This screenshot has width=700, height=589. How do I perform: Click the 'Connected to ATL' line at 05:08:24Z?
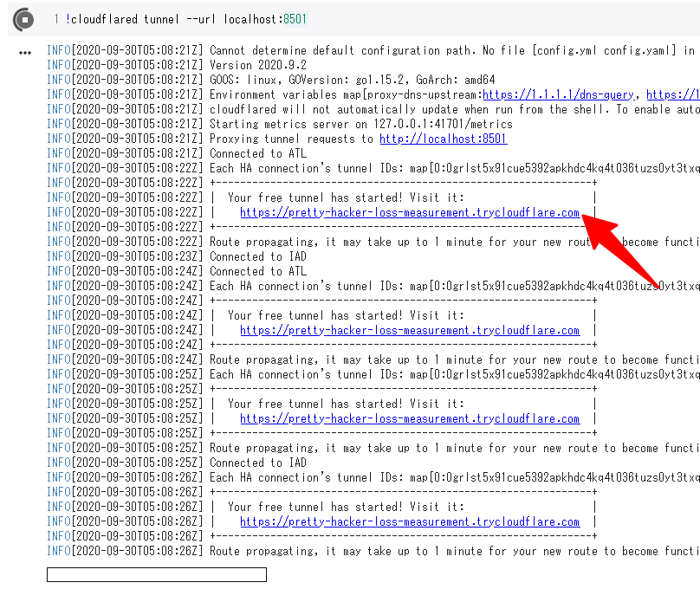click(177, 271)
